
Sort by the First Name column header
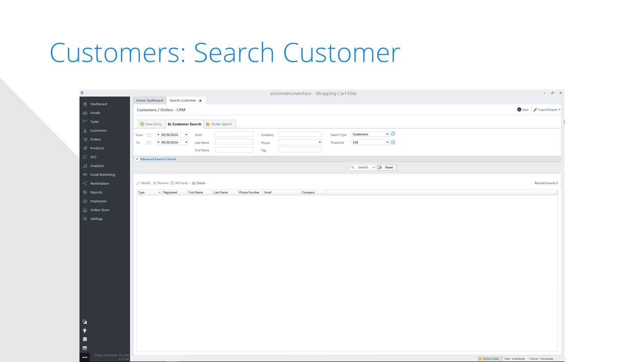coord(200,193)
